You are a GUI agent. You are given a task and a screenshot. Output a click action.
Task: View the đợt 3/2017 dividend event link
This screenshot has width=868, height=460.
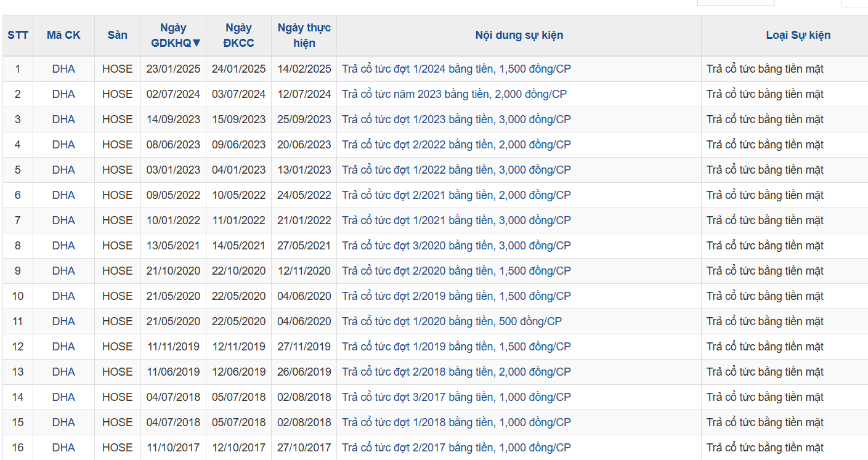coord(456,397)
